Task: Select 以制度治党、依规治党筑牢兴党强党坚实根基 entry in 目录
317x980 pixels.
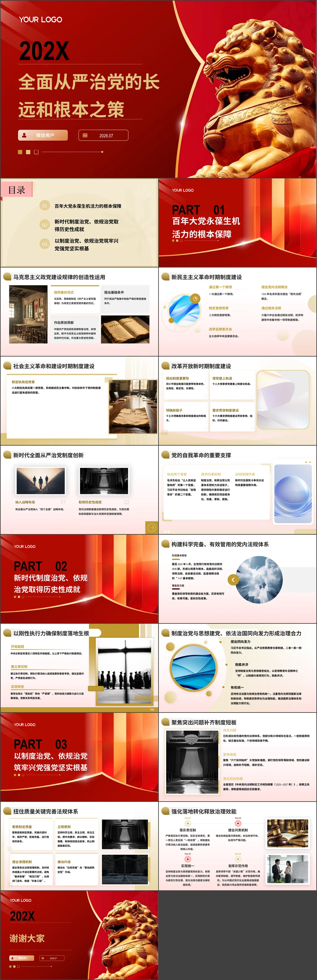Action: pyautogui.click(x=86, y=245)
